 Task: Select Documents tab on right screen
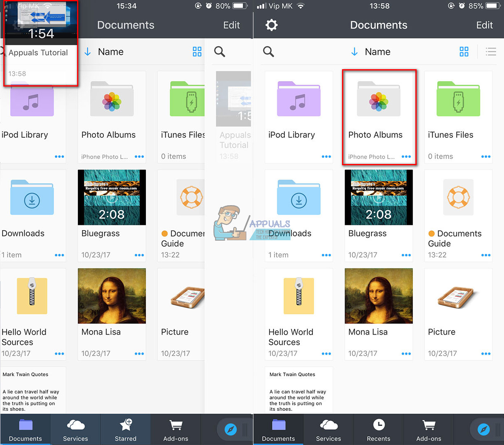[x=279, y=429]
